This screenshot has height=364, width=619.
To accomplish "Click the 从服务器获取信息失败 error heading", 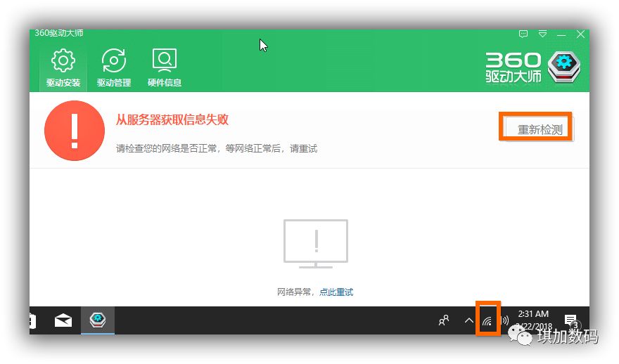I will (172, 119).
